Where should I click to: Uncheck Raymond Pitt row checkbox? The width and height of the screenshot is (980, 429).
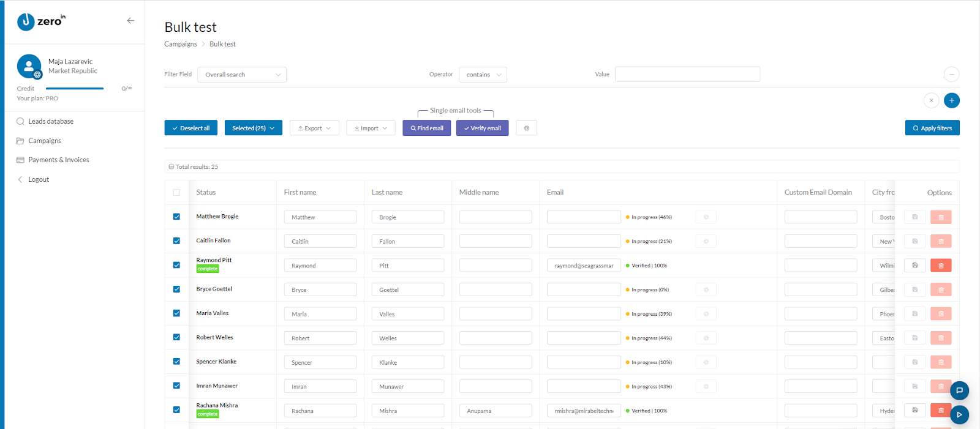[x=176, y=265]
